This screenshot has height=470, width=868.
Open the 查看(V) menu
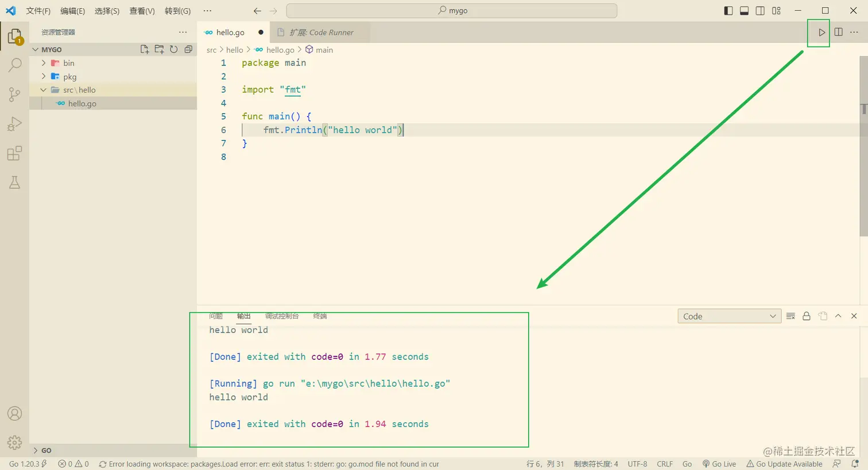142,11
